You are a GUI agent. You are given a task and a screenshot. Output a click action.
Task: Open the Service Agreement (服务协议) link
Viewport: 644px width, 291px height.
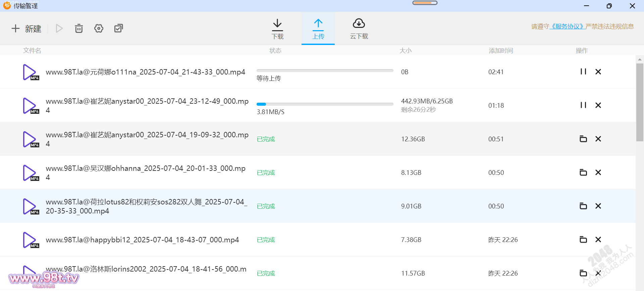point(568,27)
